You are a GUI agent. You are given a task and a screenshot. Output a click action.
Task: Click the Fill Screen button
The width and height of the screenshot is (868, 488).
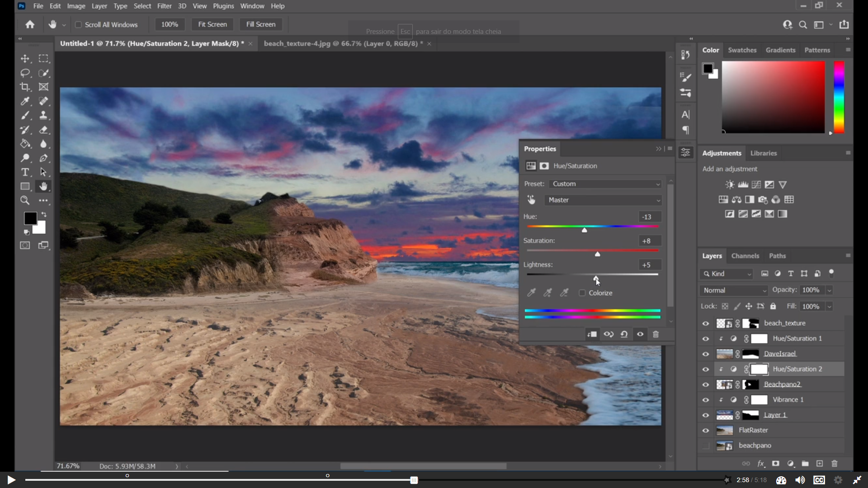[260, 24]
